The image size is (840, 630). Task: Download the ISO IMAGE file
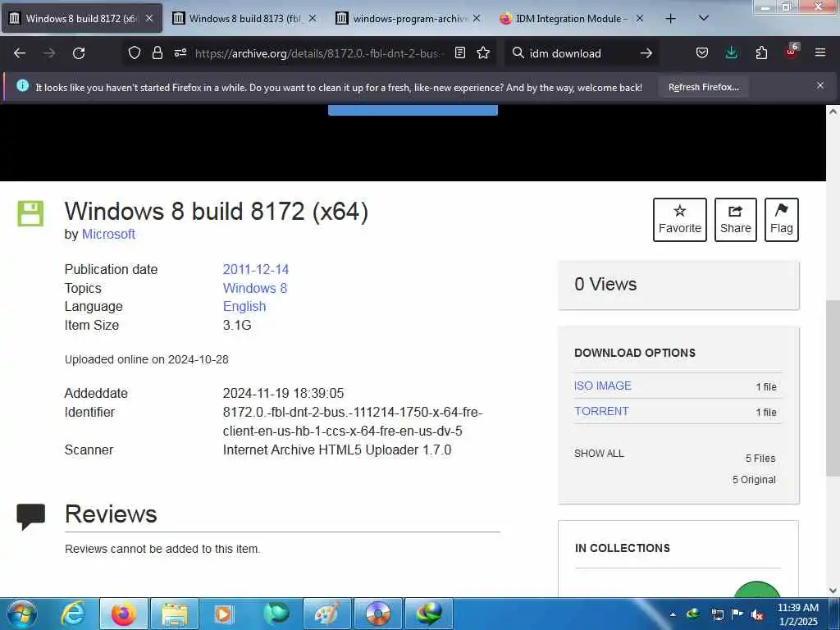click(603, 386)
